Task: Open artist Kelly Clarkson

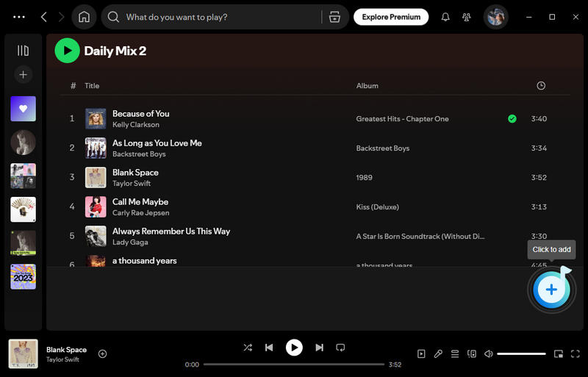Action: point(136,124)
